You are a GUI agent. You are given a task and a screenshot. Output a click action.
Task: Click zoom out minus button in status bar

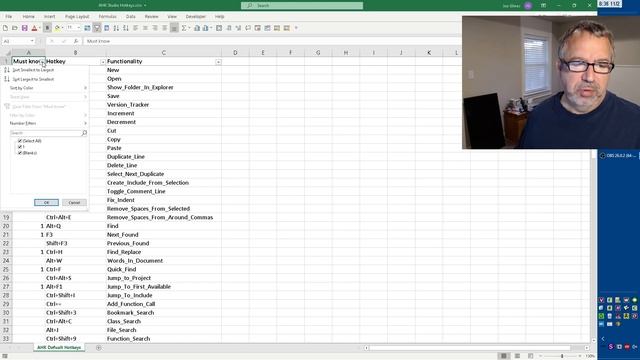(x=540, y=356)
